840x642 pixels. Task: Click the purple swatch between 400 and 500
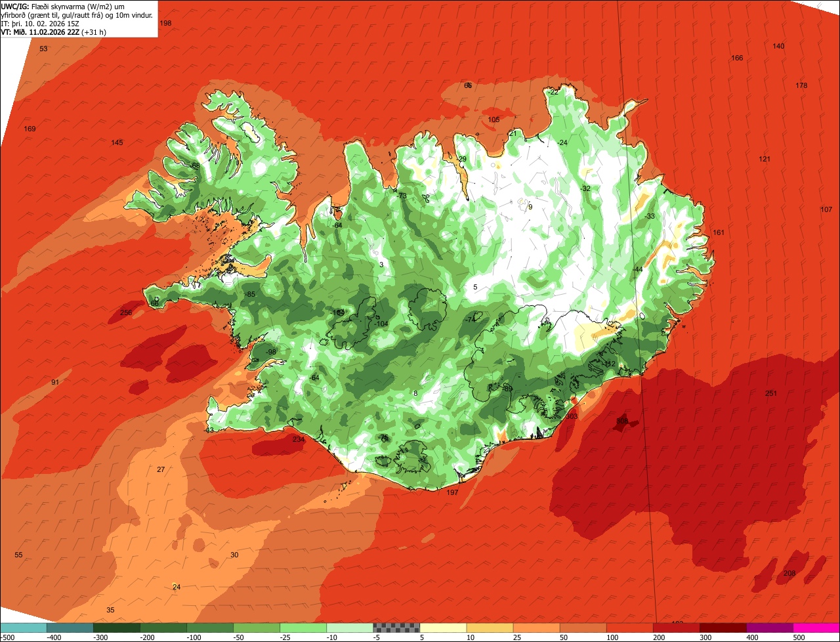(769, 628)
